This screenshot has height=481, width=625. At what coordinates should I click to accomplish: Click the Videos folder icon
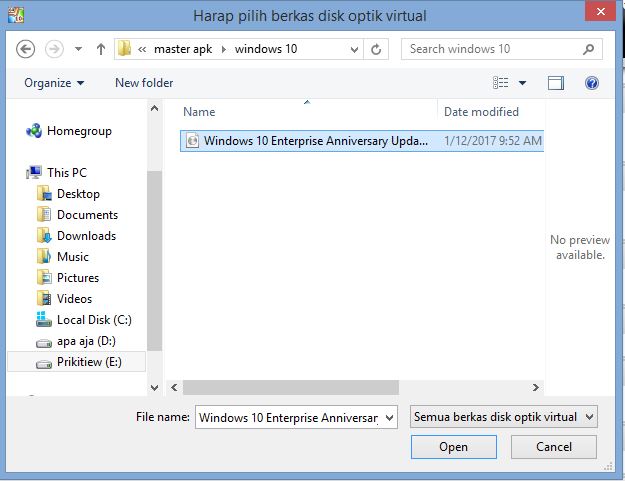click(x=44, y=298)
